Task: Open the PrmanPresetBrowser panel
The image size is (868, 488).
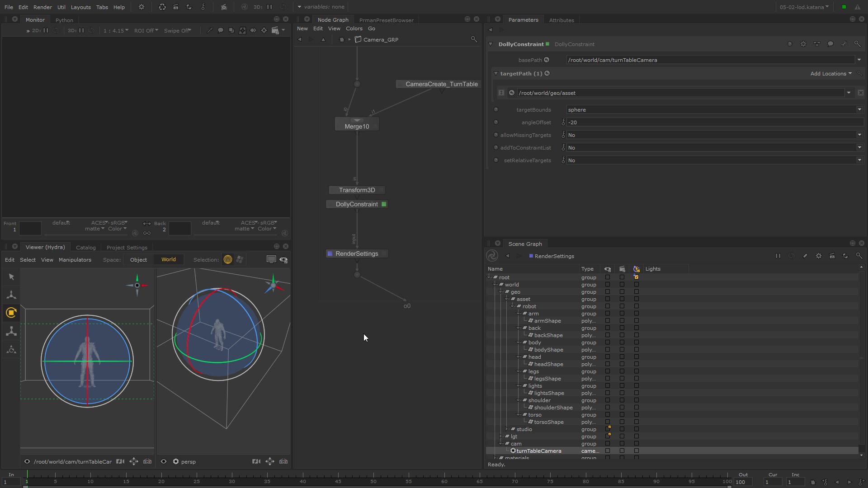Action: [x=387, y=20]
